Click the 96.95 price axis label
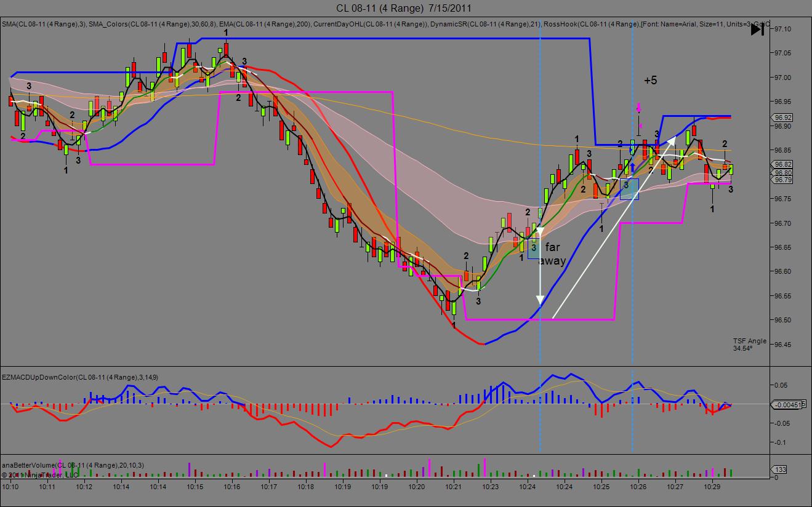The width and height of the screenshot is (812, 507). (x=784, y=102)
